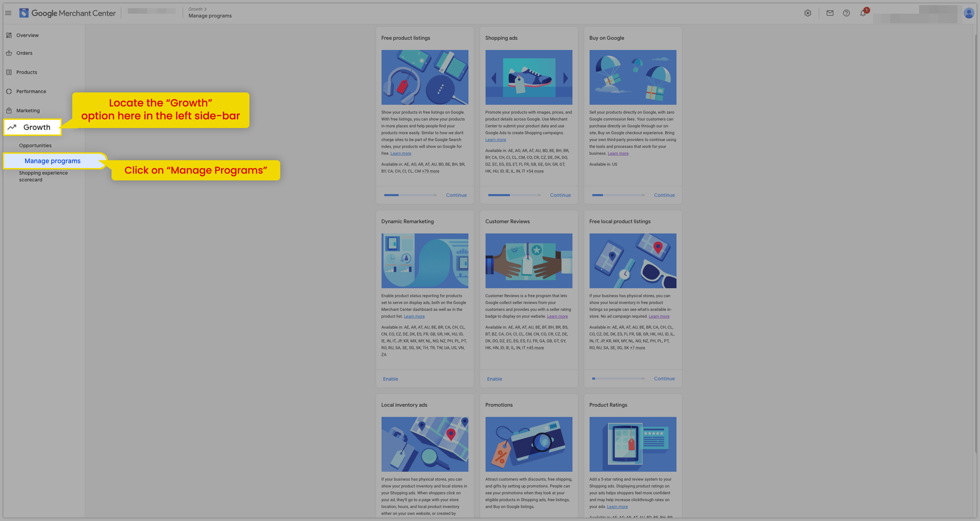Open Overview in the sidebar
980x521 pixels.
[x=27, y=35]
